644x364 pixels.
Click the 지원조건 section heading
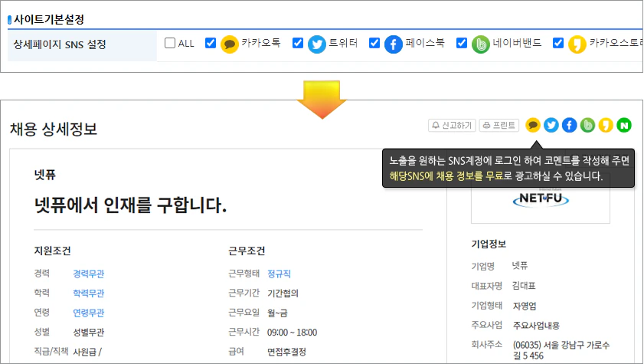click(x=53, y=251)
